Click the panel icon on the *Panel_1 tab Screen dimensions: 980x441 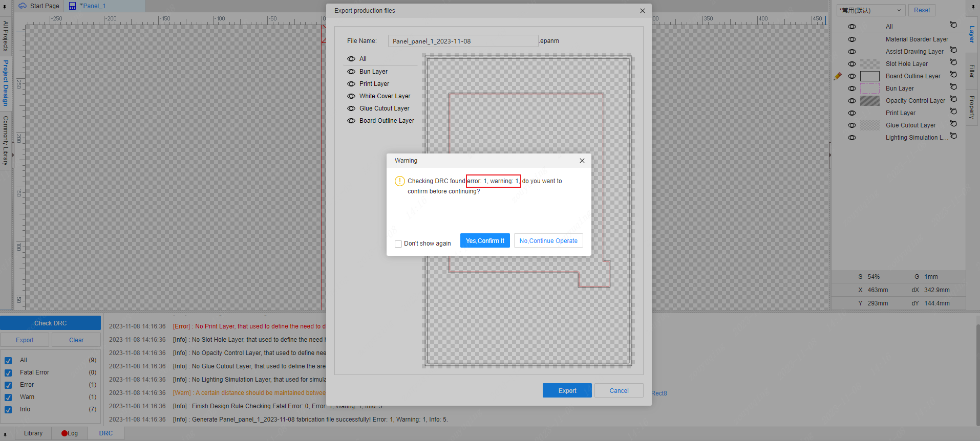(x=72, y=6)
